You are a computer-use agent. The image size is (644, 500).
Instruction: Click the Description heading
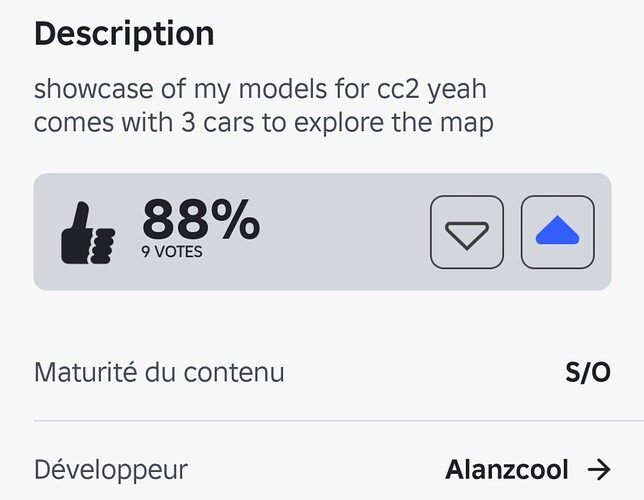click(x=124, y=34)
